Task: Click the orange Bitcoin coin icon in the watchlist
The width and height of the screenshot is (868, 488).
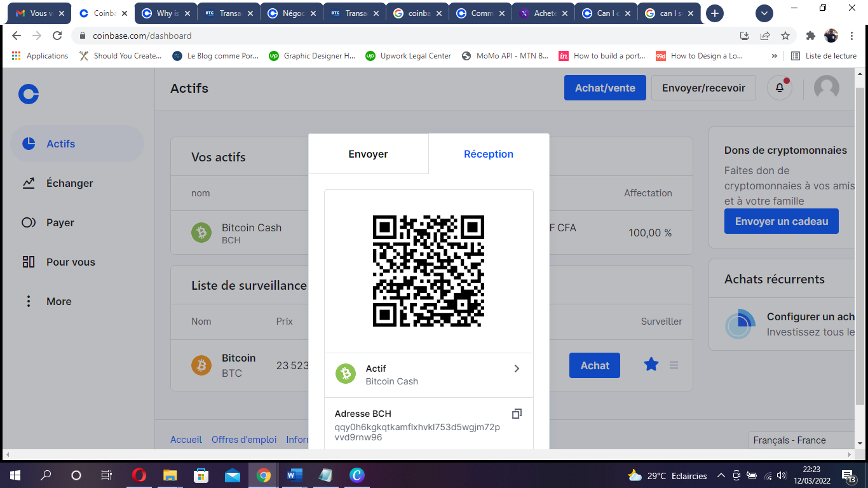Action: click(201, 365)
